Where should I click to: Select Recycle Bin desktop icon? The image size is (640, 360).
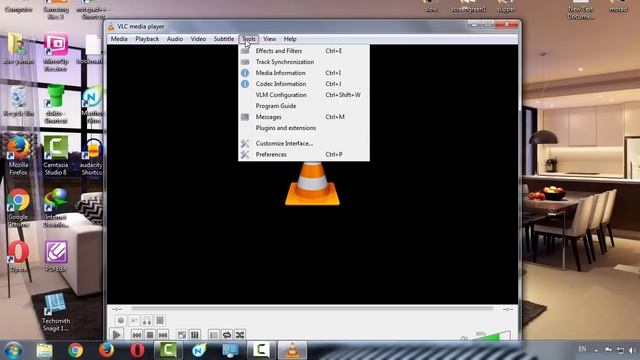18,102
